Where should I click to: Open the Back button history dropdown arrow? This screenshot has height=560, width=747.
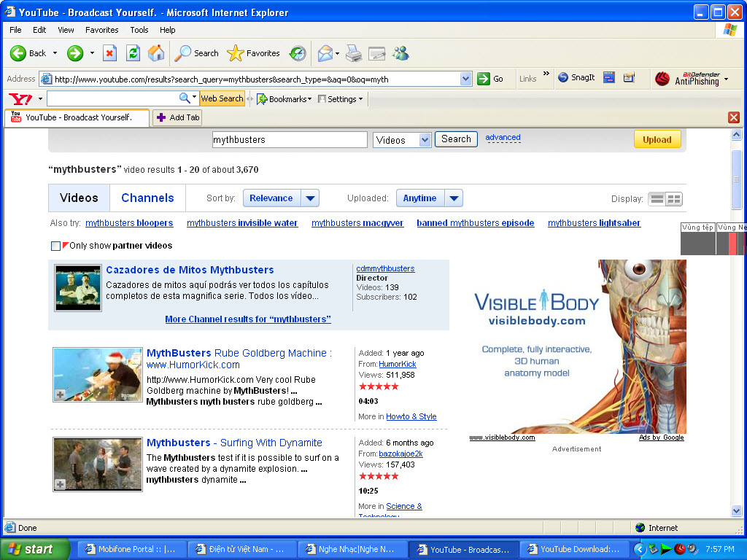point(55,53)
